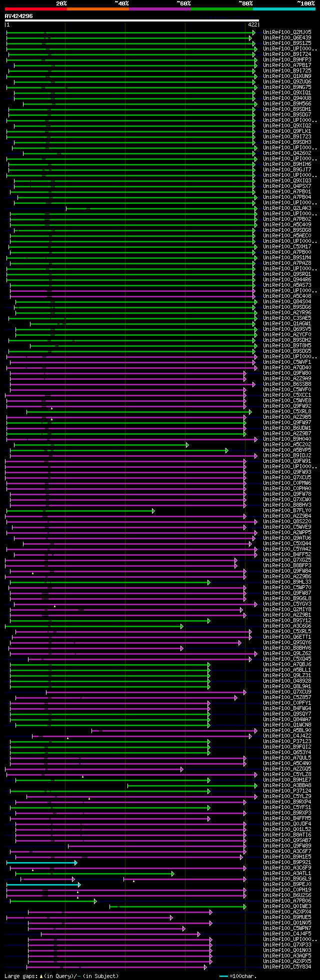This screenshot has width=320, height=980.
Task: Click the UniRef100_B9IDJ2 label
Action: (x=287, y=455)
